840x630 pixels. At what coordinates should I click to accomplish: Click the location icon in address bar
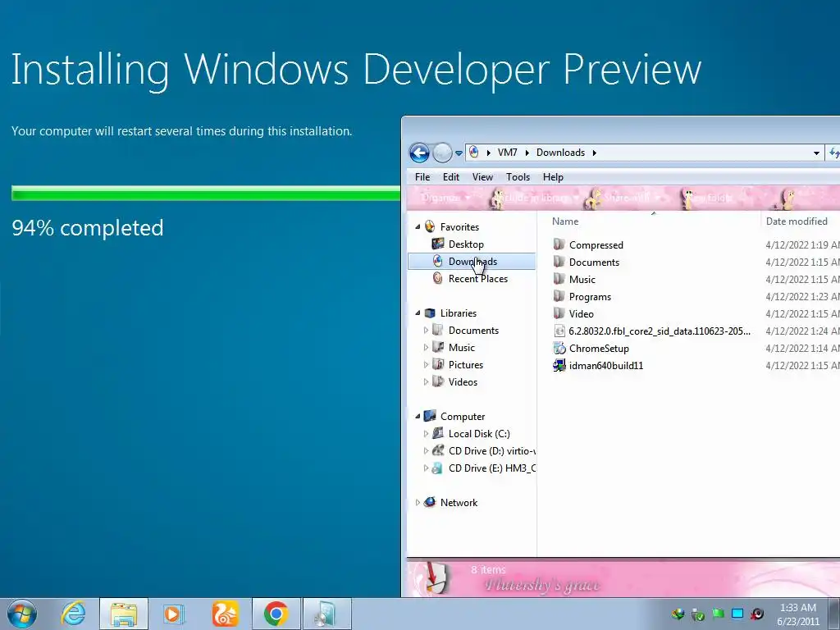474,153
